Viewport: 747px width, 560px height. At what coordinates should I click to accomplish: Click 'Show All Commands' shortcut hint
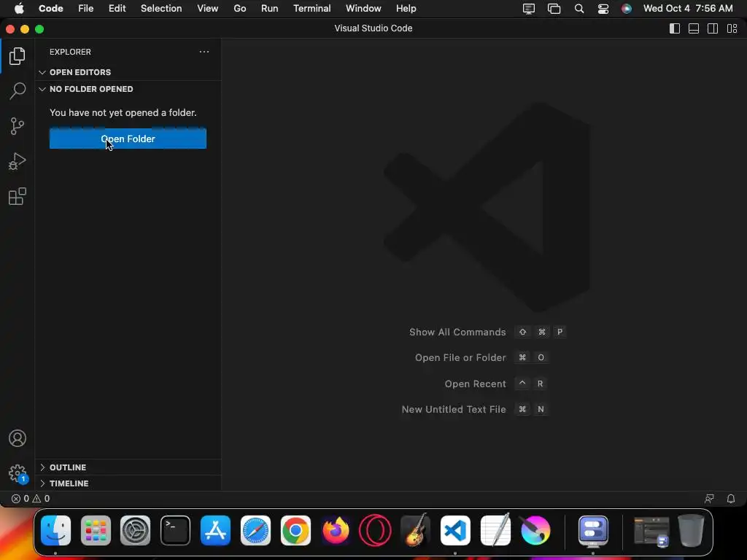(488, 332)
